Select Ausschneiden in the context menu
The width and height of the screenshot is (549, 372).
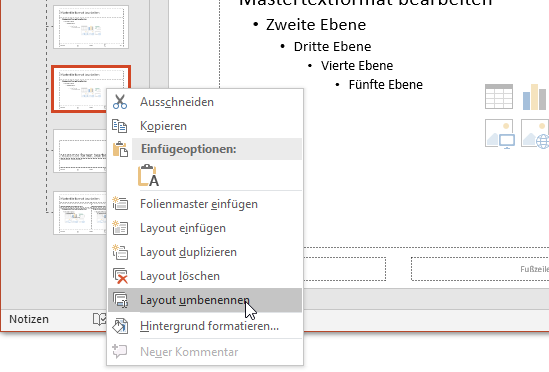tap(205, 102)
